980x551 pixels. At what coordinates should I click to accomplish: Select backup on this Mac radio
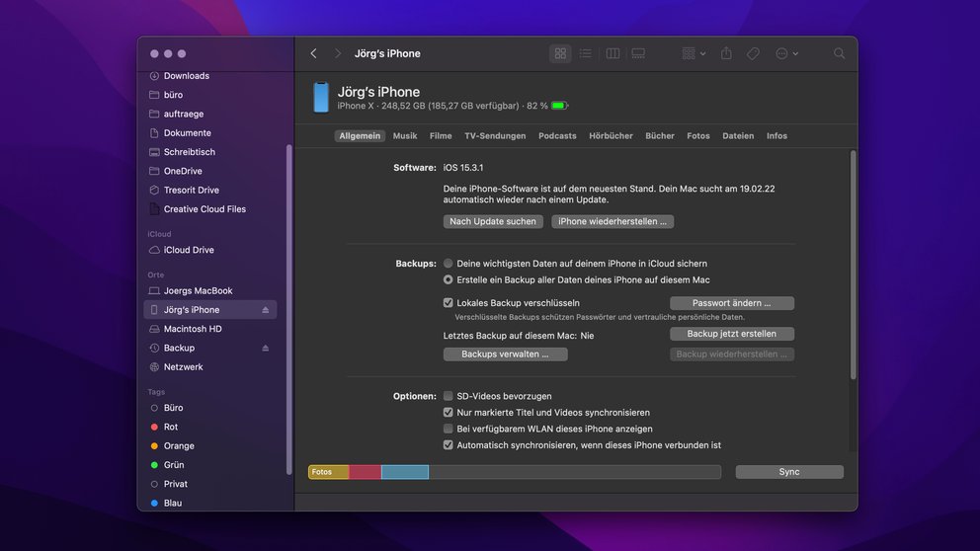tap(449, 279)
